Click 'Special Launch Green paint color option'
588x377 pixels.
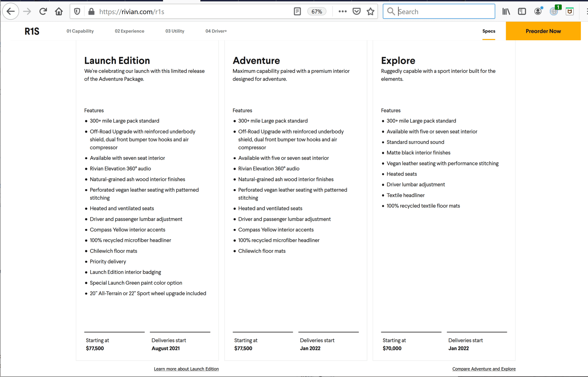click(x=136, y=283)
